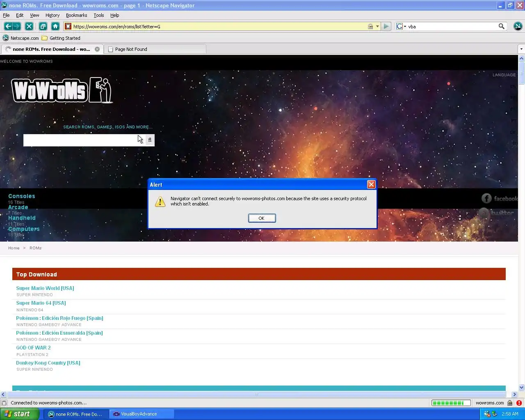Open the Consoles category
The width and height of the screenshot is (525, 420).
coord(22,196)
